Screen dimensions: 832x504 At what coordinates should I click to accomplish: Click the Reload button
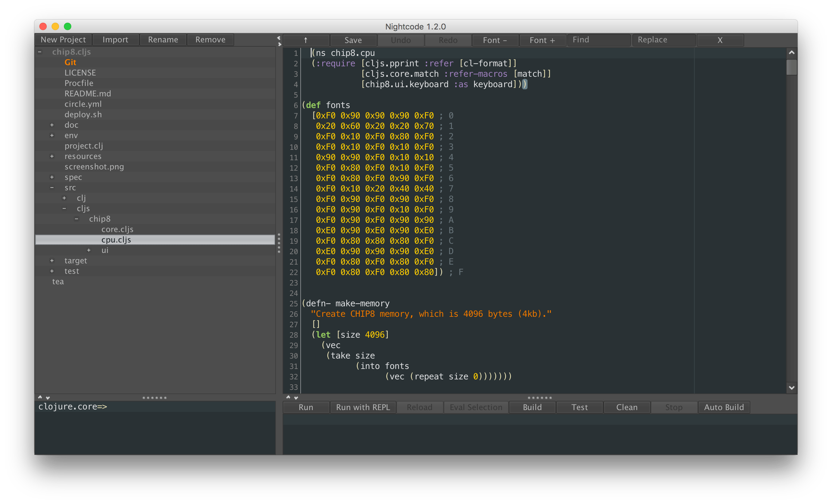(420, 408)
